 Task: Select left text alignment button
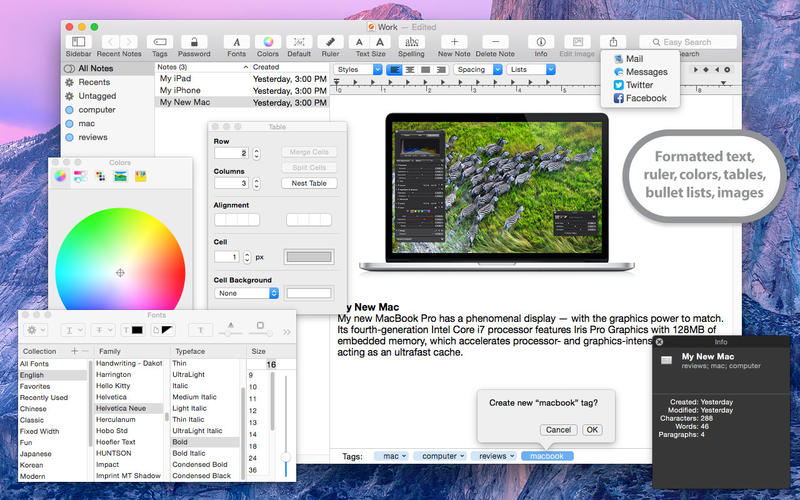(395, 70)
